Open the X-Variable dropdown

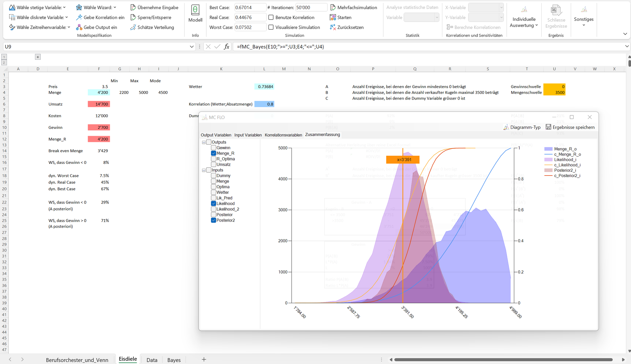click(501, 7)
